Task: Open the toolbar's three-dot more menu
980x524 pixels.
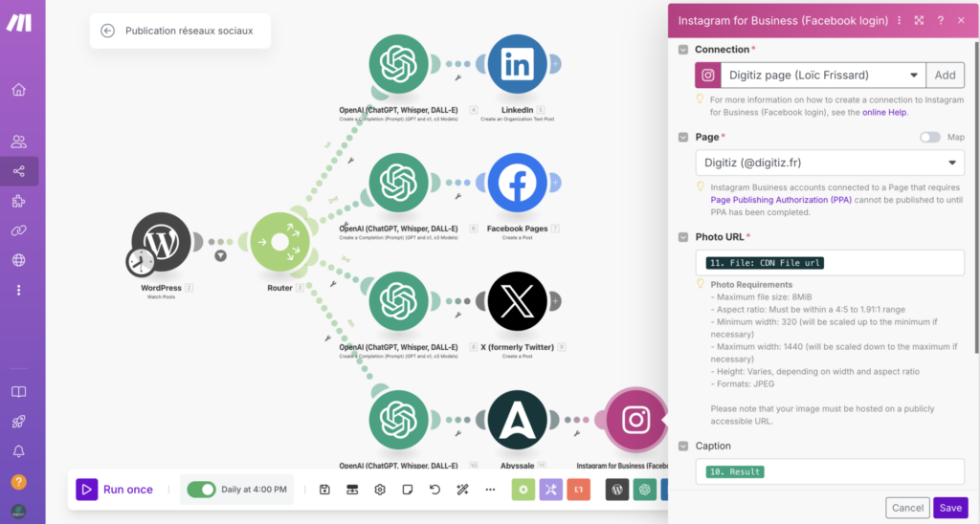Action: [490, 490]
